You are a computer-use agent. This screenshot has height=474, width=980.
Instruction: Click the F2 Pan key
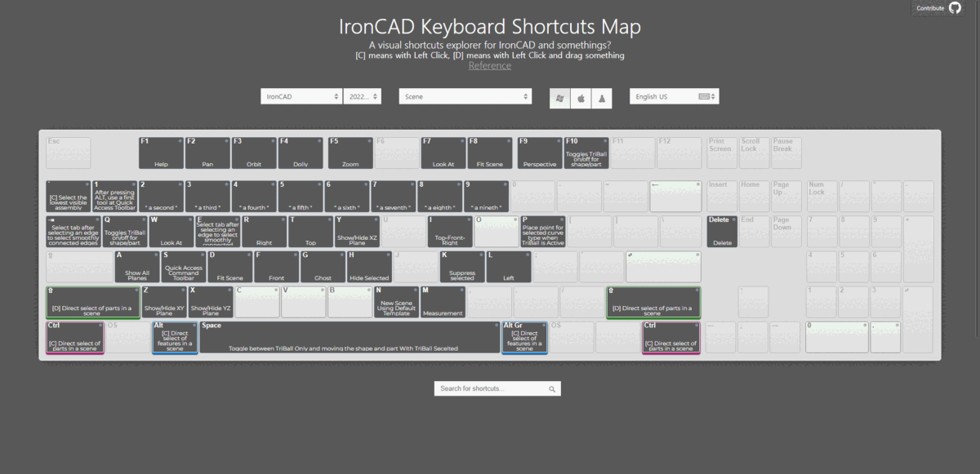coord(207,153)
